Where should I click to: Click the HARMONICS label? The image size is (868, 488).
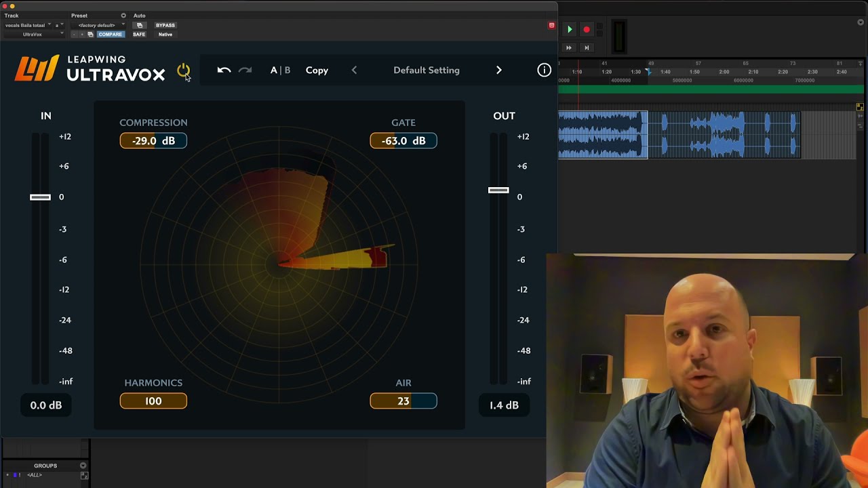pos(153,383)
